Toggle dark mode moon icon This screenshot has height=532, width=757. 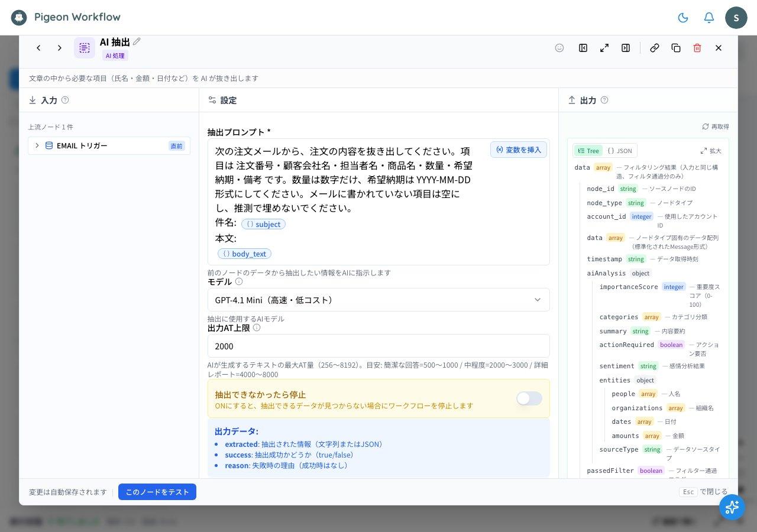pyautogui.click(x=683, y=18)
